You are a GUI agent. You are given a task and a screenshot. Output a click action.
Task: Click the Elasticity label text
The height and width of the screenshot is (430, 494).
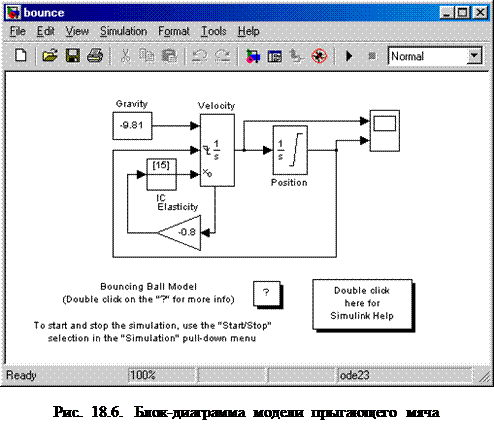click(x=178, y=207)
